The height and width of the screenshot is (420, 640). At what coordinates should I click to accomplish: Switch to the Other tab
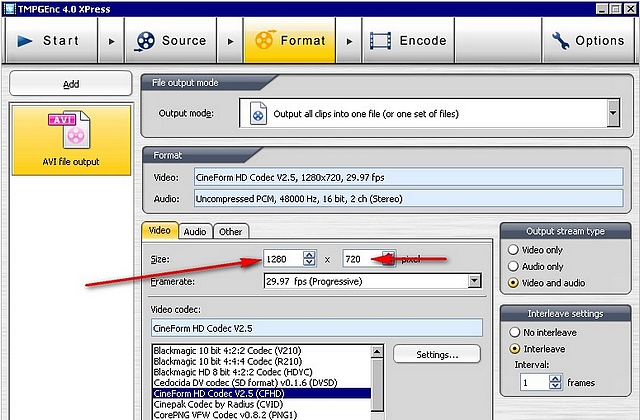(231, 231)
